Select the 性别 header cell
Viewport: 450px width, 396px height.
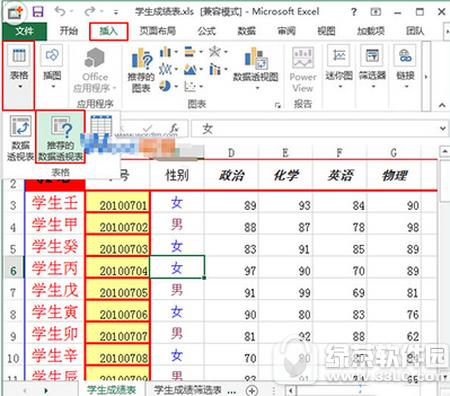click(177, 175)
